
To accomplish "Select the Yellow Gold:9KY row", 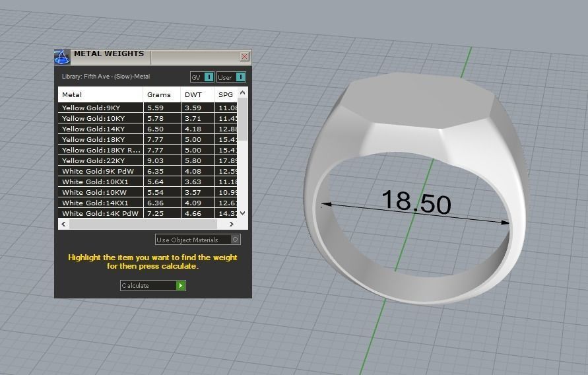I will coord(148,108).
